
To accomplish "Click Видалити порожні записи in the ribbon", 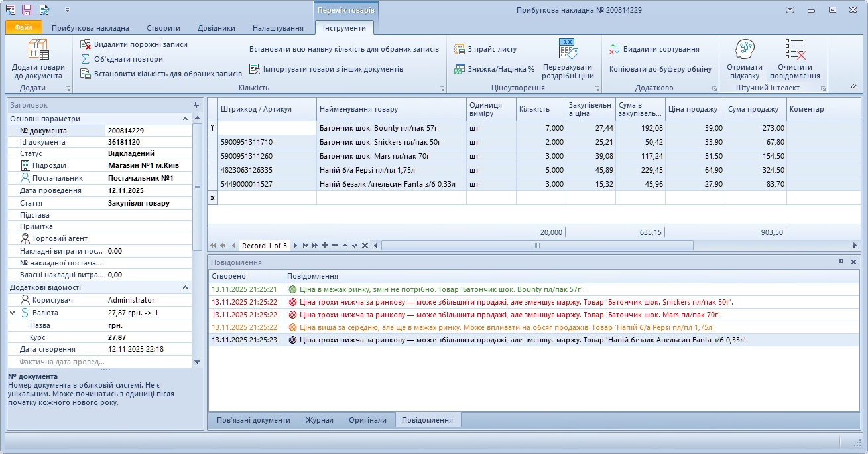I will click(x=140, y=44).
